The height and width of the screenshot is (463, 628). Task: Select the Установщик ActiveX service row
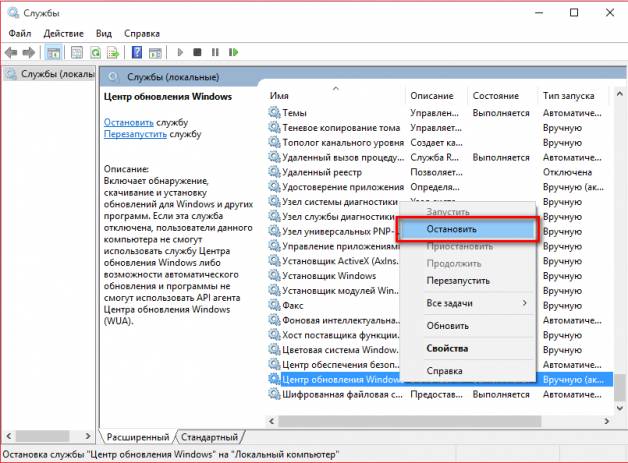click(440, 261)
